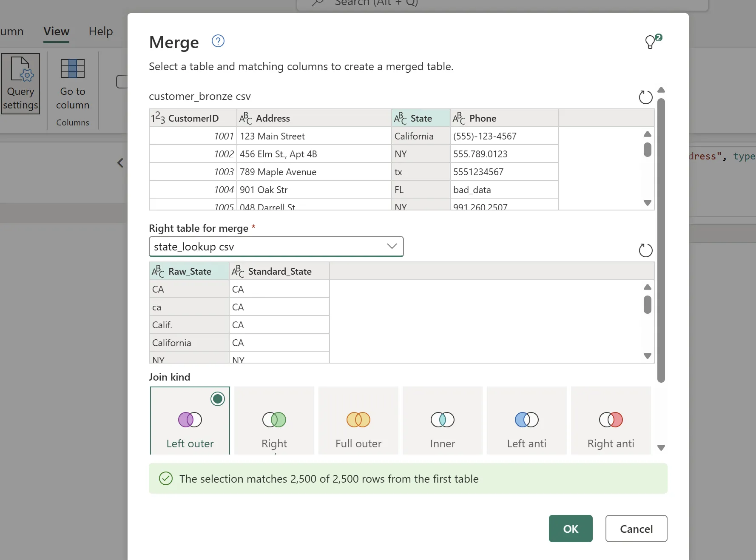Select the State column header
The height and width of the screenshot is (560, 756).
pyautogui.click(x=421, y=118)
